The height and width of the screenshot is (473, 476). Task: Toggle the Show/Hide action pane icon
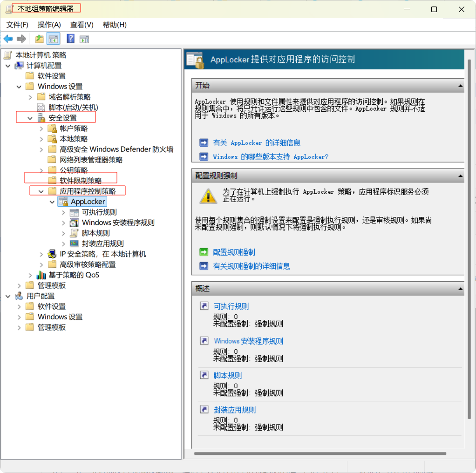click(x=84, y=39)
